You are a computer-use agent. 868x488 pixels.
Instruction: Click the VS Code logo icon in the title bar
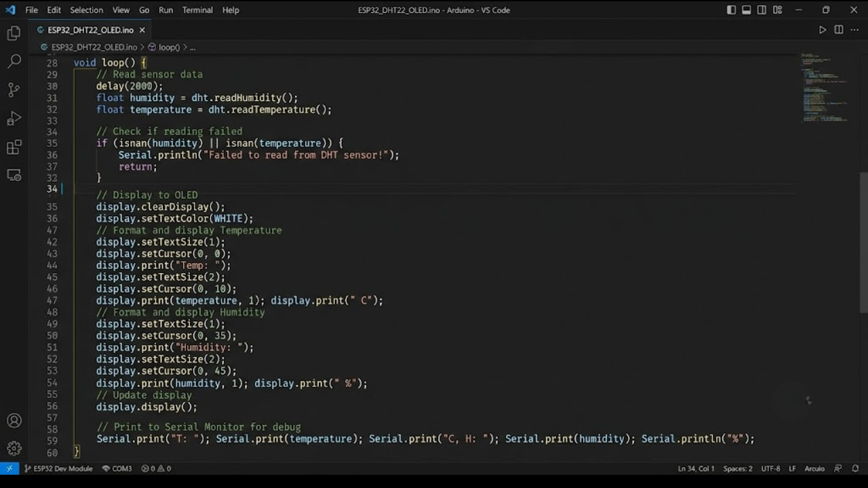[x=10, y=10]
